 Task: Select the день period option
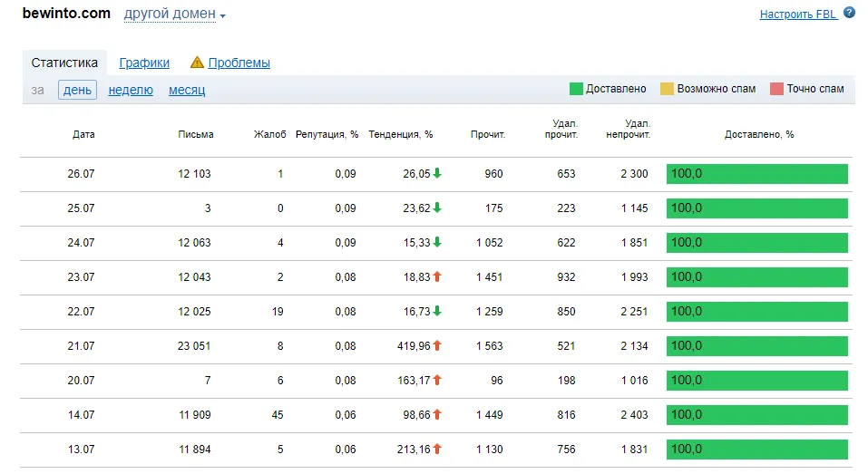coord(77,90)
